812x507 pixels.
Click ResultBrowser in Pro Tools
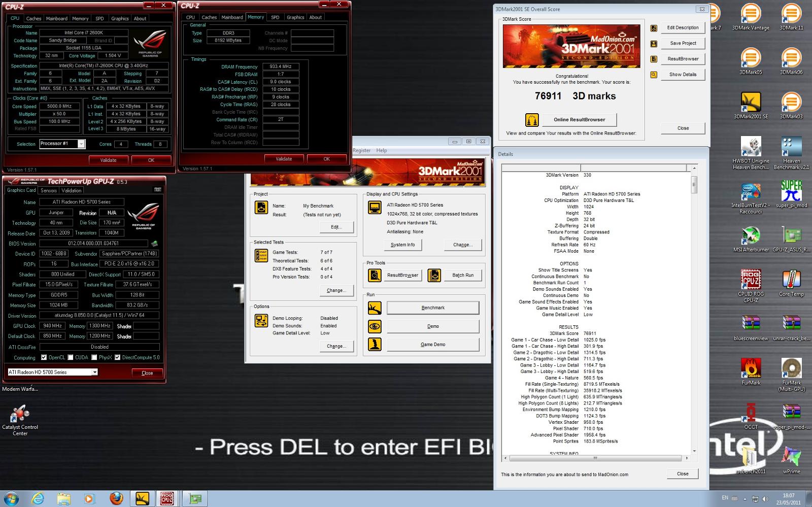402,275
